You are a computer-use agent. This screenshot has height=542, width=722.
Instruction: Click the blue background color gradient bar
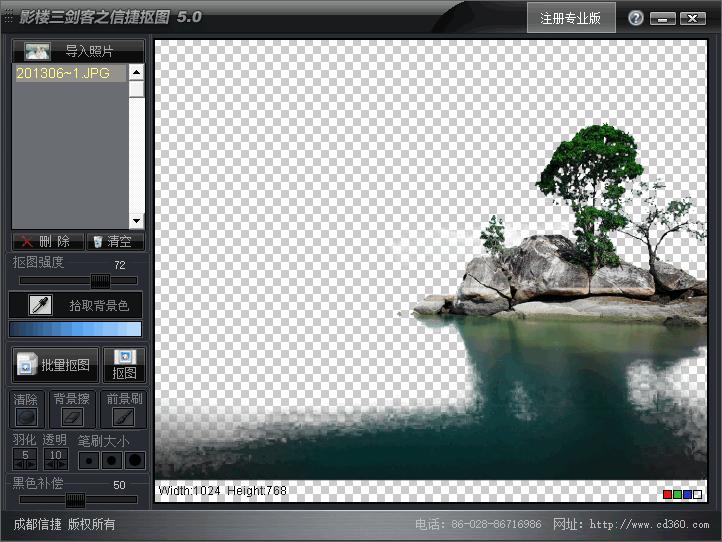coord(76,329)
